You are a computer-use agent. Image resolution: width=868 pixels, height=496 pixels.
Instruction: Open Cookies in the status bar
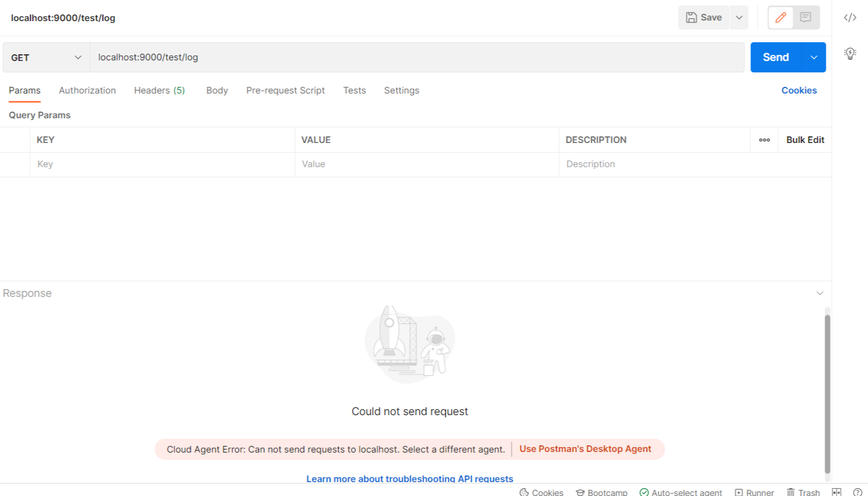click(541, 492)
